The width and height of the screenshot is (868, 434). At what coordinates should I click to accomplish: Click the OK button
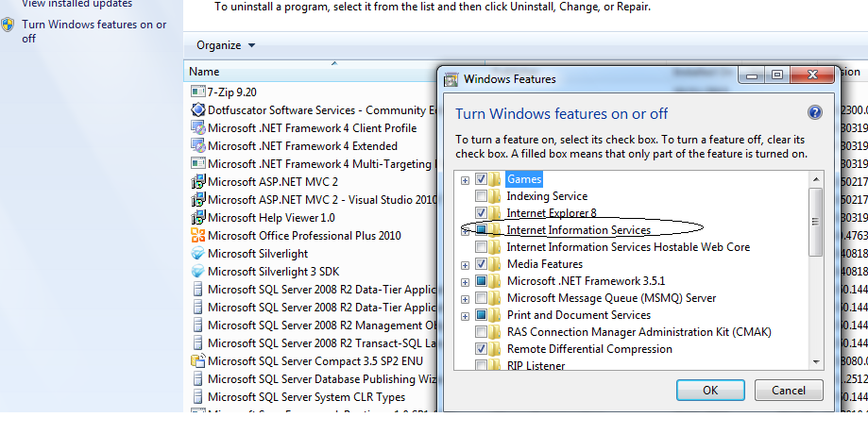[710, 390]
